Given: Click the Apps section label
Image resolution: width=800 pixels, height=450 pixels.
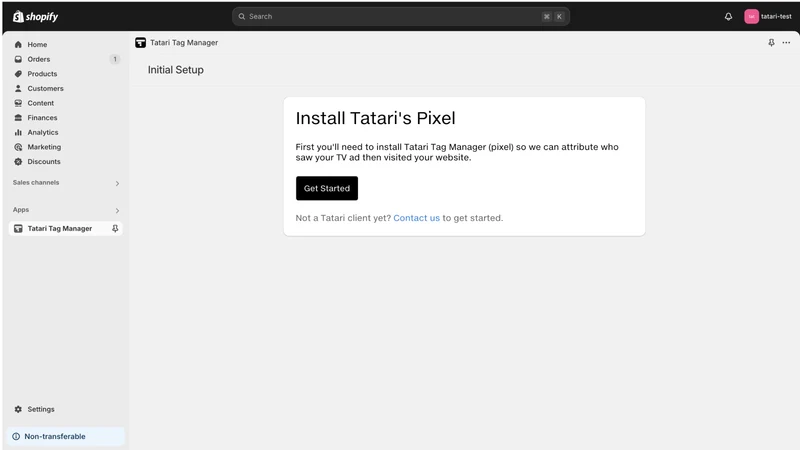Looking at the screenshot, I should 21,210.
